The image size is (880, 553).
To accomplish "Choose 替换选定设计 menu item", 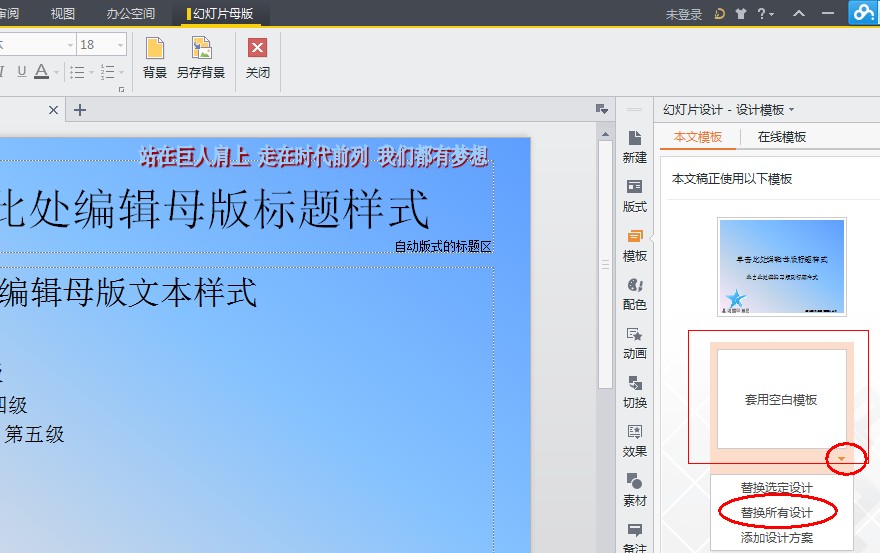I will tap(776, 487).
